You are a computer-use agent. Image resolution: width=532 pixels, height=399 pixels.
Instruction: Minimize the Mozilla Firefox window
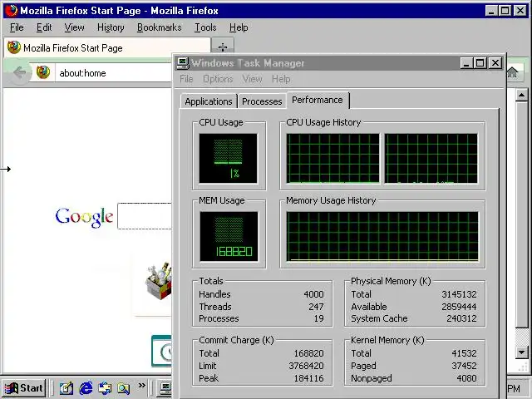point(491,11)
